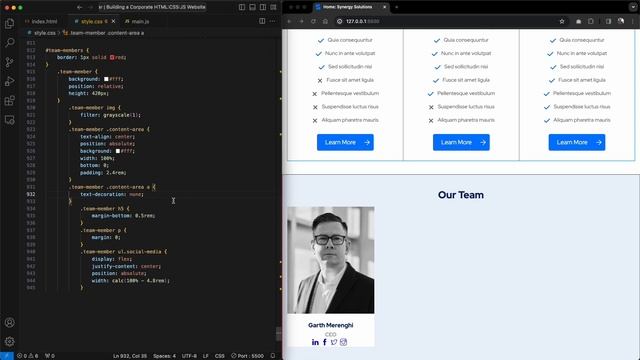The width and height of the screenshot is (640, 360).
Task: Click the Our Team heading
Action: (461, 195)
